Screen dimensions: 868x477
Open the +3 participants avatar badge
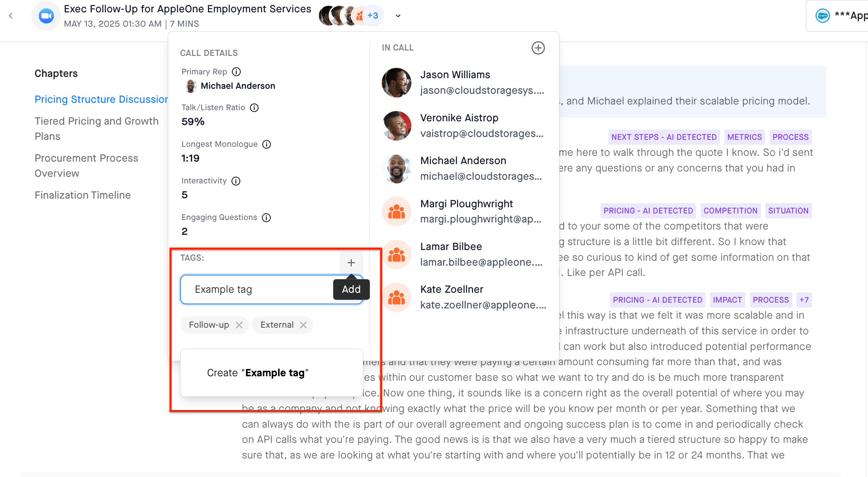tap(373, 16)
